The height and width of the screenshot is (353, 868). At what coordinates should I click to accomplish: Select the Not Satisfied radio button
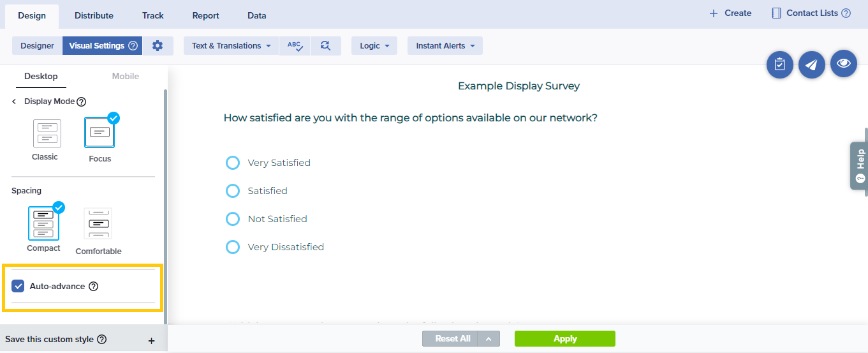tap(233, 219)
